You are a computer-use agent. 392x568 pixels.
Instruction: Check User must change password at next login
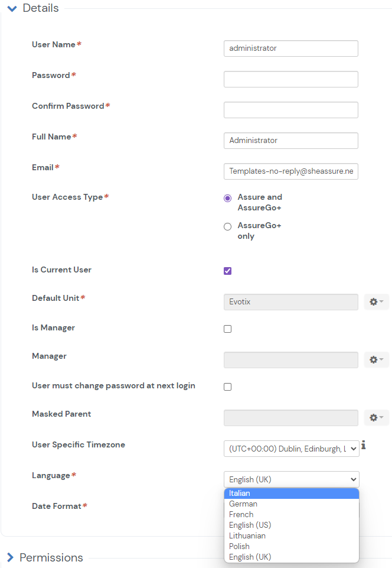click(228, 387)
